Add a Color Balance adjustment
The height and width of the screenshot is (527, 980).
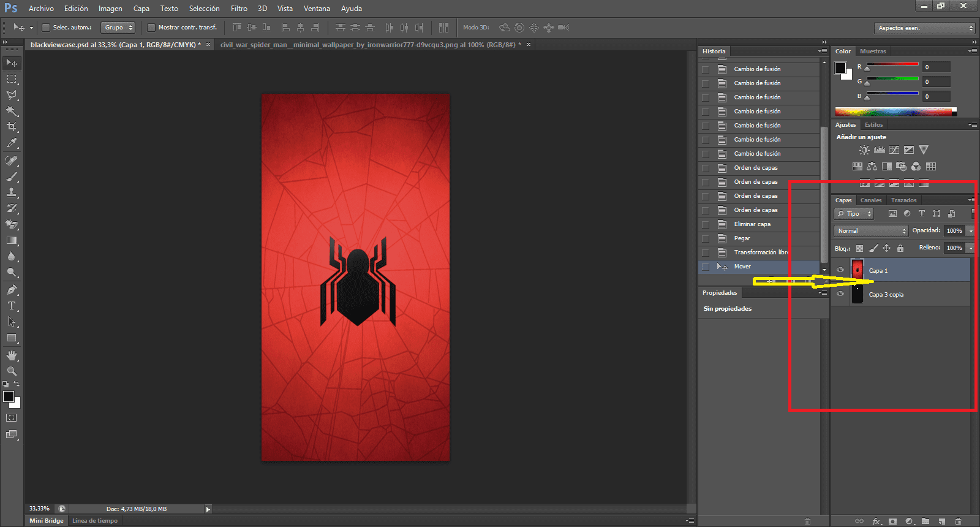[872, 166]
